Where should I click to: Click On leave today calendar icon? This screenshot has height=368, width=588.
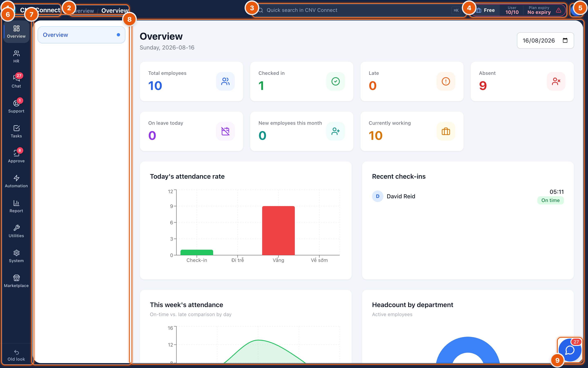(225, 131)
